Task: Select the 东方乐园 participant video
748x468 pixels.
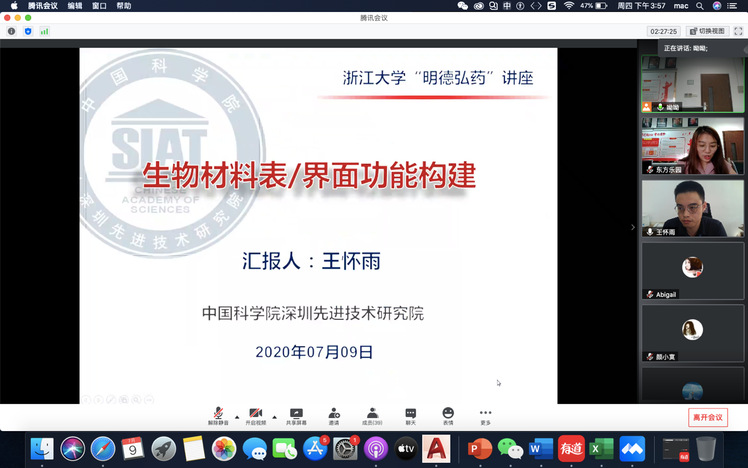Action: (693, 146)
